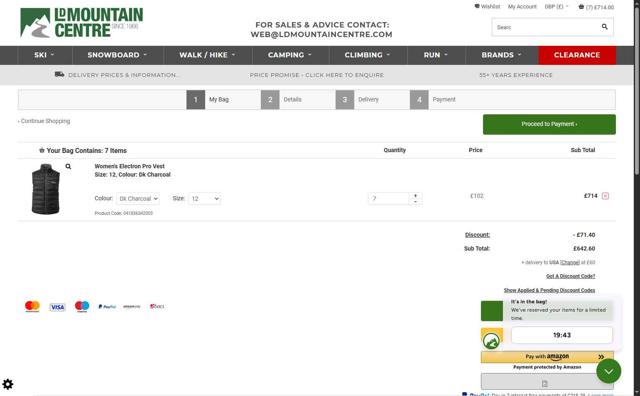Click the Discount label link
The width and height of the screenshot is (640, 396).
477,235
